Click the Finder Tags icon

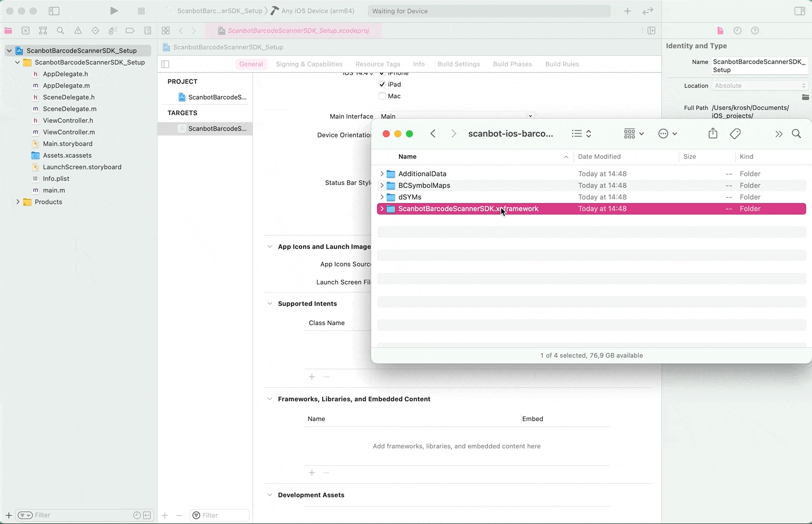click(x=735, y=134)
